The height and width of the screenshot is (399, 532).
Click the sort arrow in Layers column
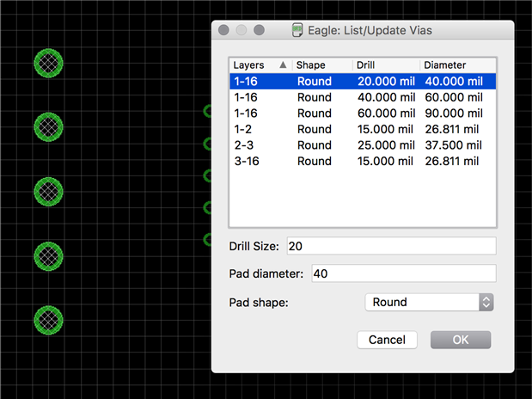pyautogui.click(x=283, y=65)
